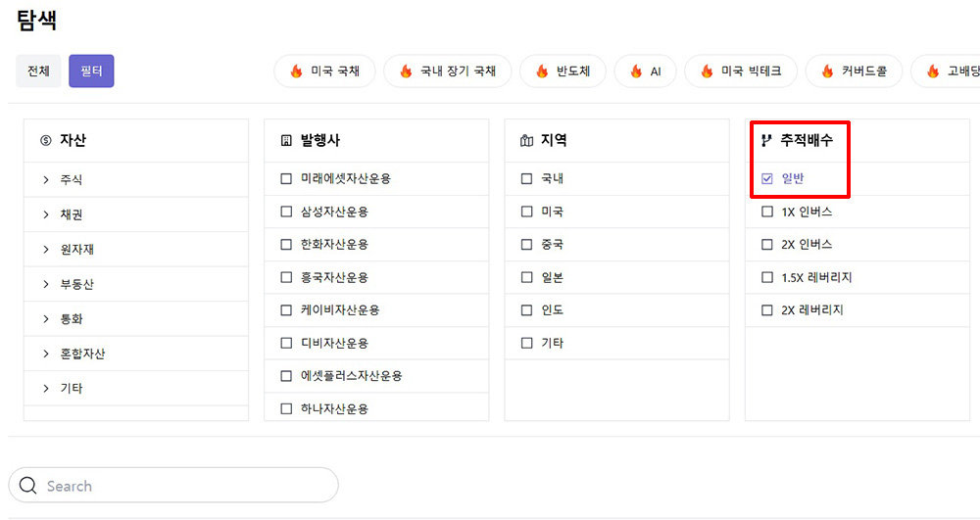
Task: Click the 미국 국채 theme chip
Action: pos(324,71)
